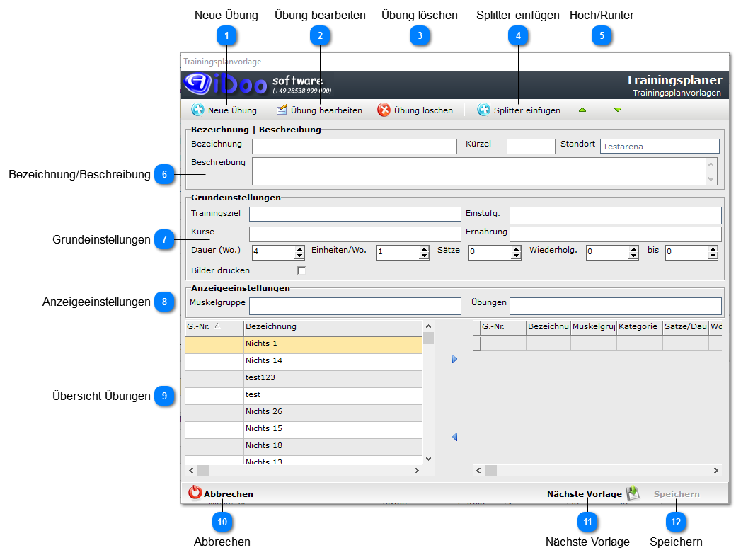736x560 pixels.
Task: Click the Nächste Vorlage button label
Action: point(585,494)
